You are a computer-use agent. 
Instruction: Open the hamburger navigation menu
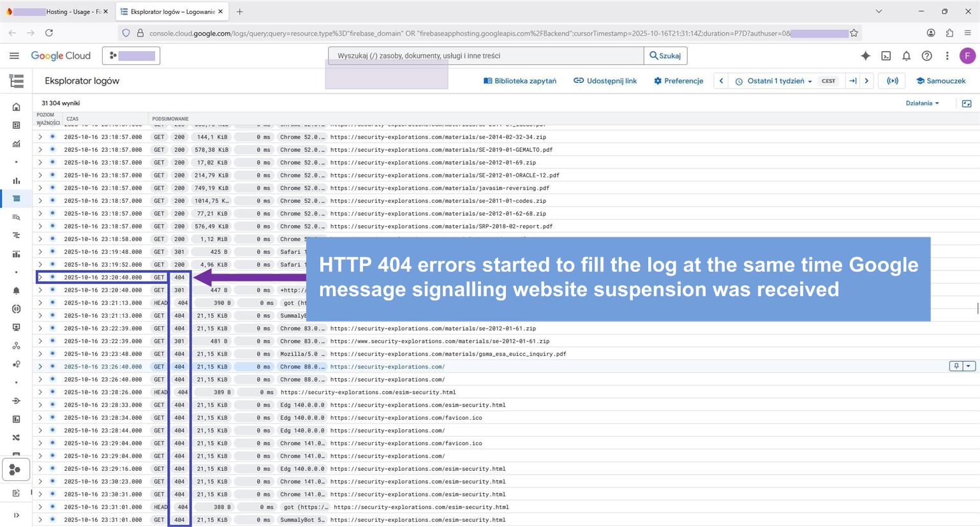click(14, 56)
